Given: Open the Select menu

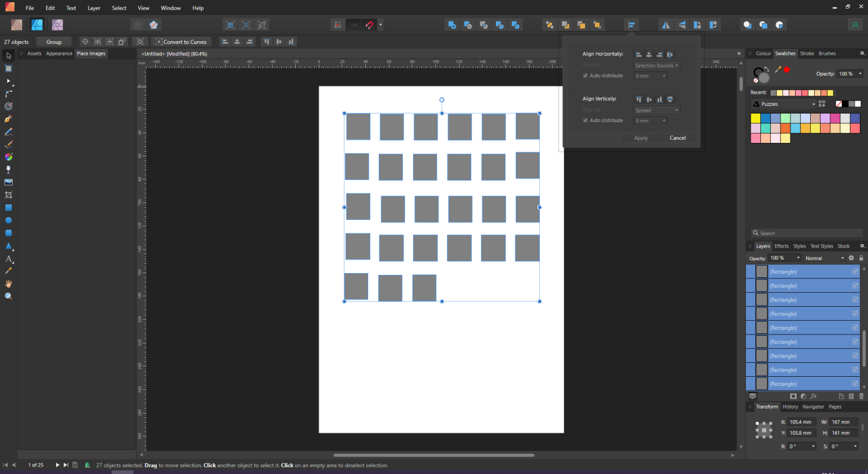Looking at the screenshot, I should [x=119, y=8].
